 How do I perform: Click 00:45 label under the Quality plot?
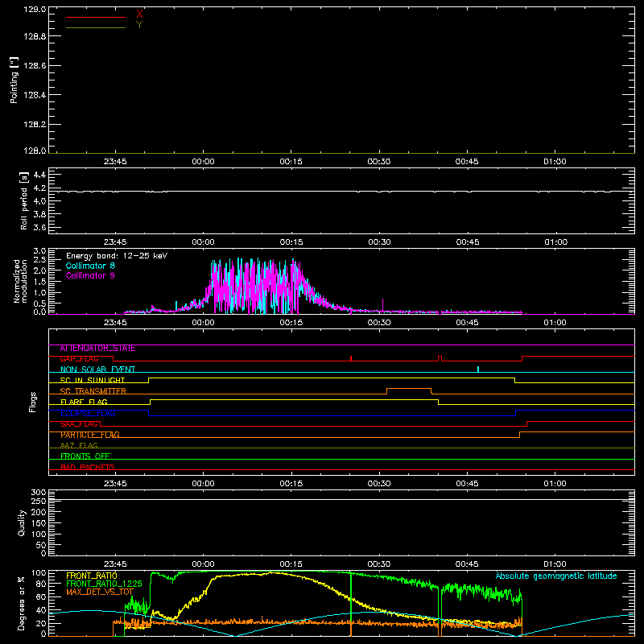[x=467, y=564]
